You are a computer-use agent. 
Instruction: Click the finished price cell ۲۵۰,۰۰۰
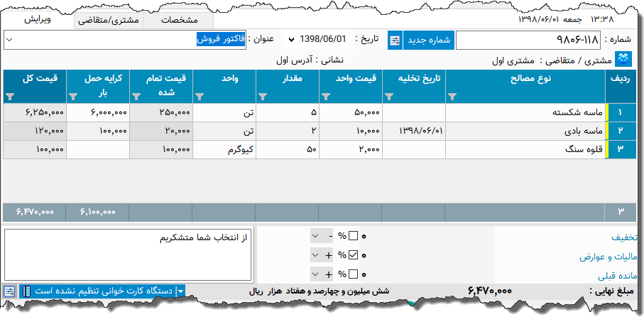tap(161, 113)
